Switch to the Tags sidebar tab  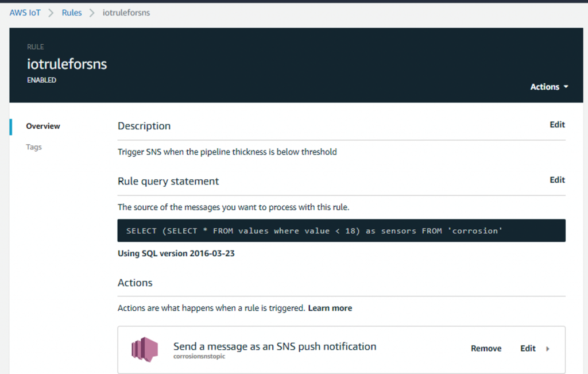click(34, 147)
